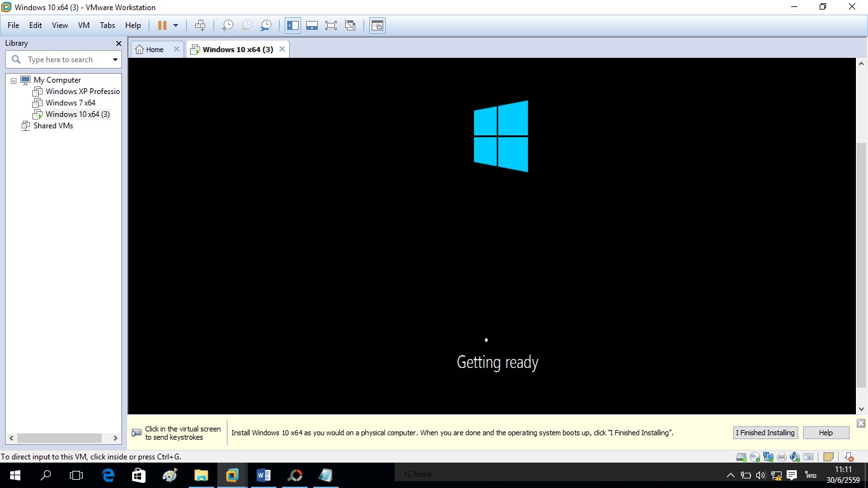Open the File menu
This screenshot has width=868, height=488.
pyautogui.click(x=13, y=25)
